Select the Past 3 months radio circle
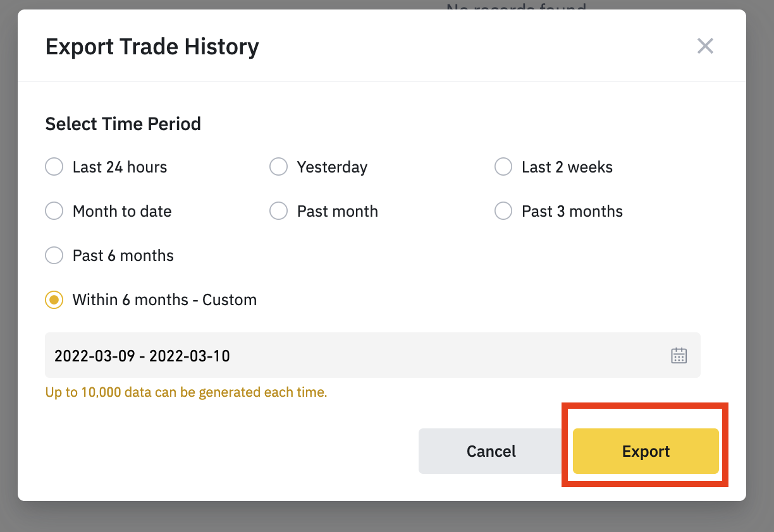 tap(503, 211)
